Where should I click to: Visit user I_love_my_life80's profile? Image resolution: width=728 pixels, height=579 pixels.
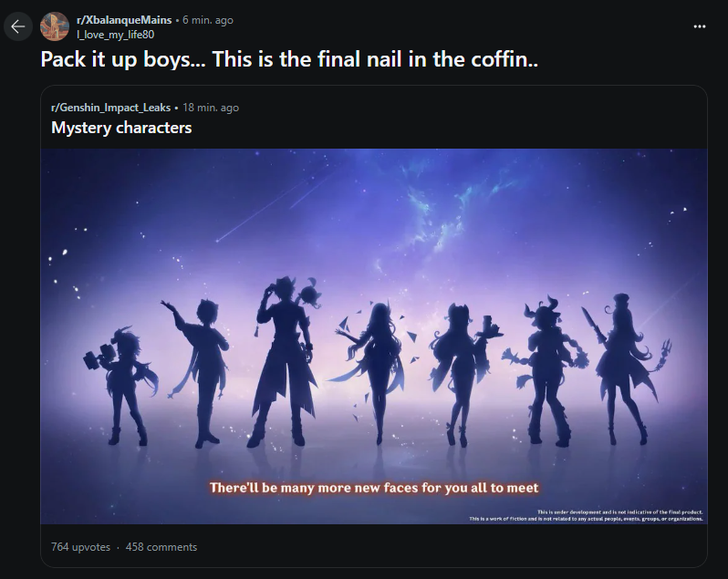point(115,35)
